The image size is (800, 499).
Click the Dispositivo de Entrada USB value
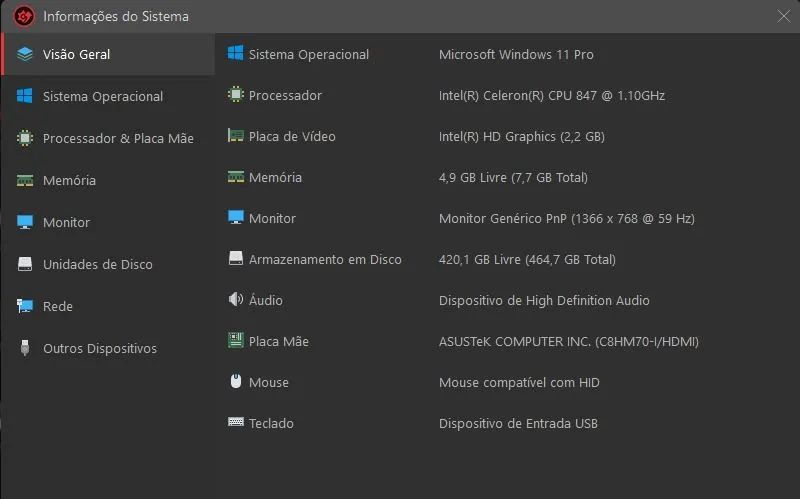[x=518, y=423]
